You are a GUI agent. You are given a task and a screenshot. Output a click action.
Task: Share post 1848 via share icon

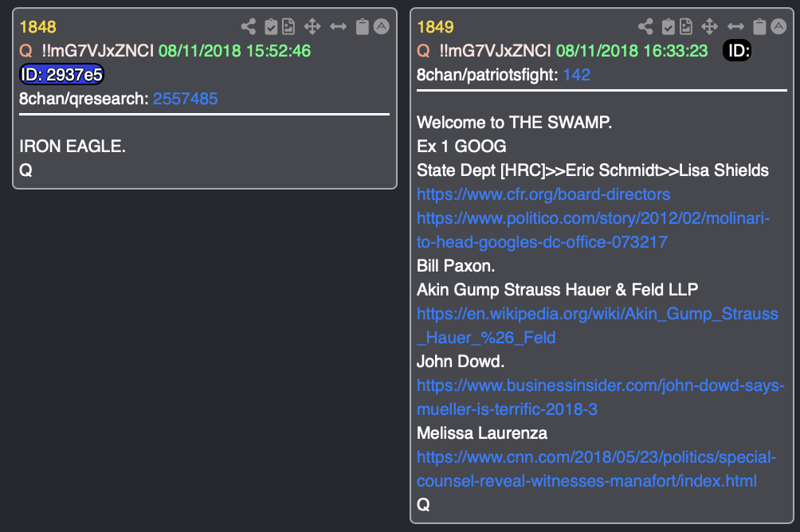click(x=249, y=26)
